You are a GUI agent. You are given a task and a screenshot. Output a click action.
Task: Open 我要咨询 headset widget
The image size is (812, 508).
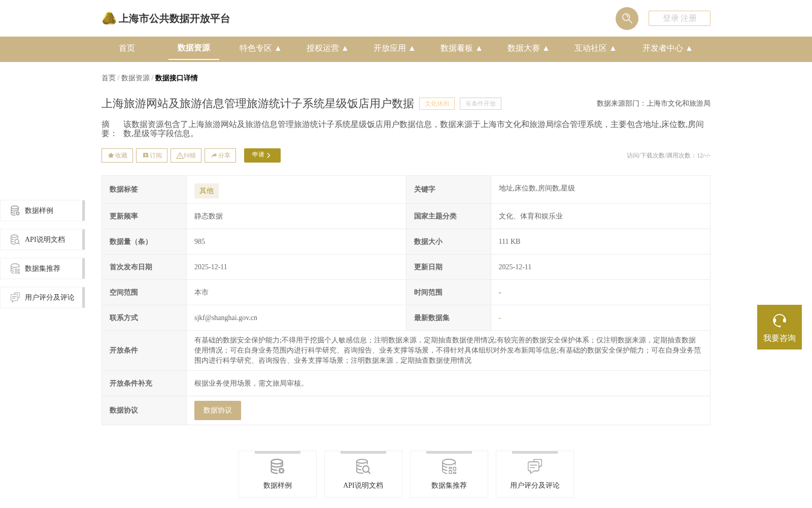click(x=780, y=327)
